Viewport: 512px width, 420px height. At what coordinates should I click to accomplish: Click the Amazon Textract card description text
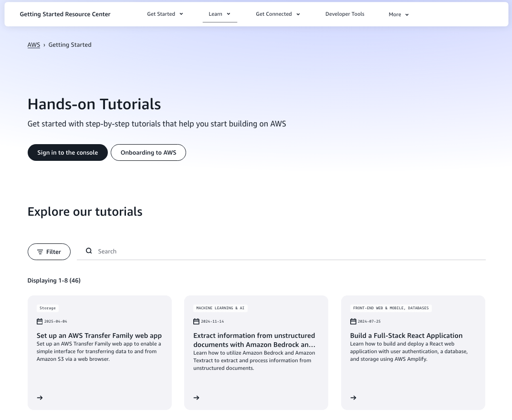tap(254, 360)
